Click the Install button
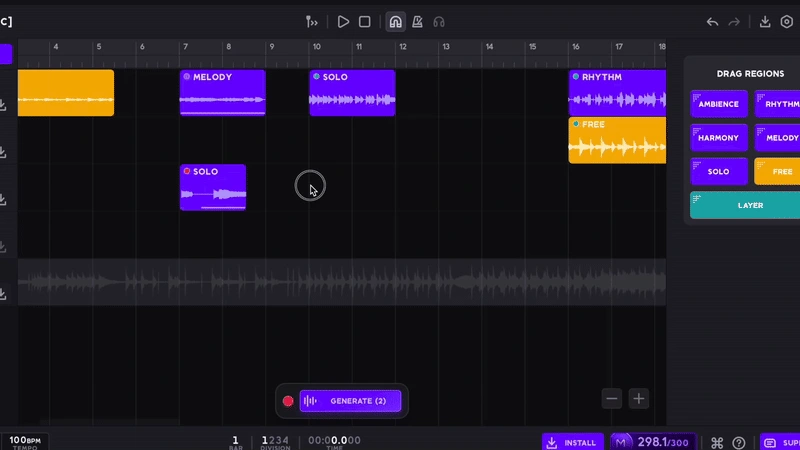 tap(570, 442)
